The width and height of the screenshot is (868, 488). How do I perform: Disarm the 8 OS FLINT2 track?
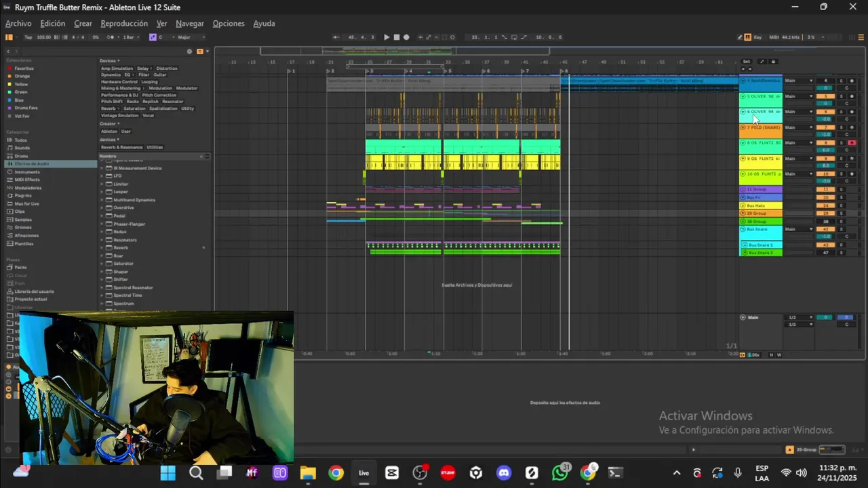[852, 143]
